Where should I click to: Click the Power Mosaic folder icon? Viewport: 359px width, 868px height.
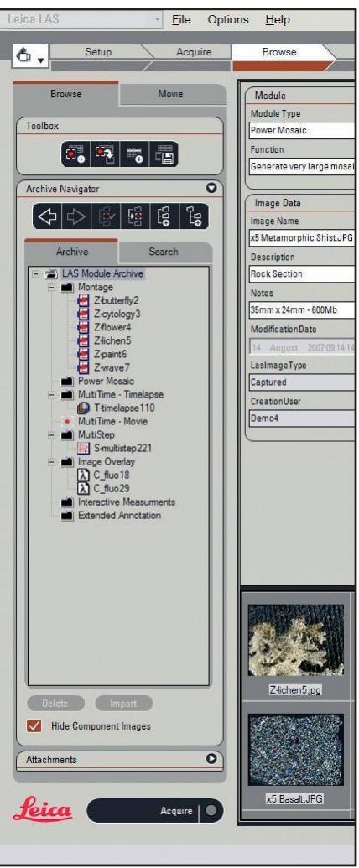tap(68, 382)
